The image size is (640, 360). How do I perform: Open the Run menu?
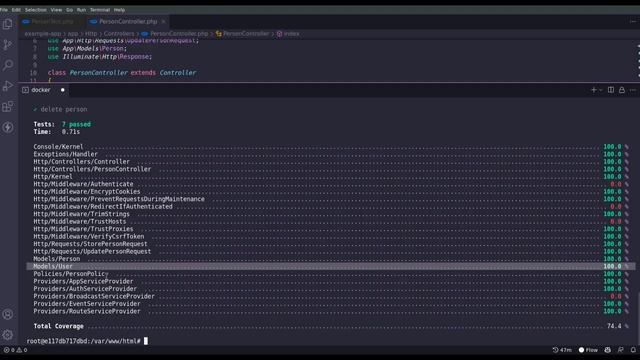[x=81, y=10]
